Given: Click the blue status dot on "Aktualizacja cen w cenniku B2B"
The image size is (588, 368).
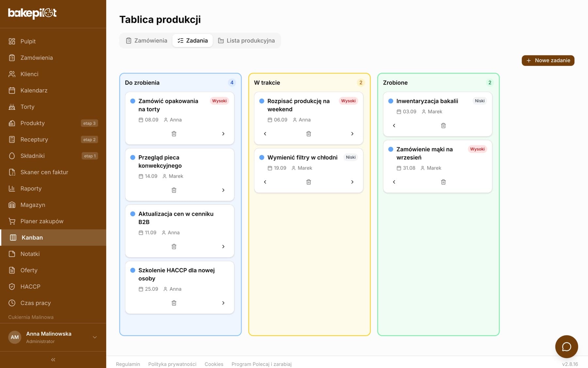Looking at the screenshot, I should [x=133, y=214].
